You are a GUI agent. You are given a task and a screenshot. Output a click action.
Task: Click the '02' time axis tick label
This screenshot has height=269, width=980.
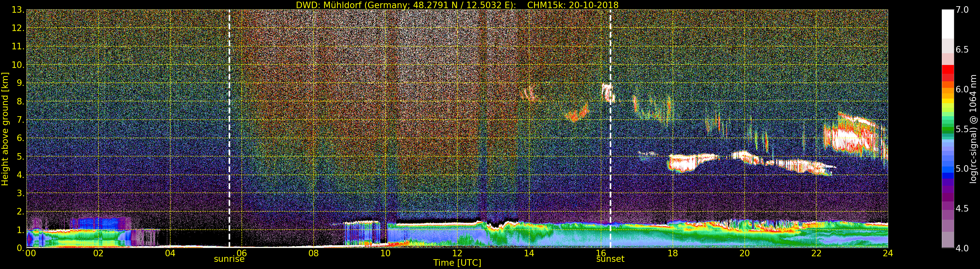(98, 253)
